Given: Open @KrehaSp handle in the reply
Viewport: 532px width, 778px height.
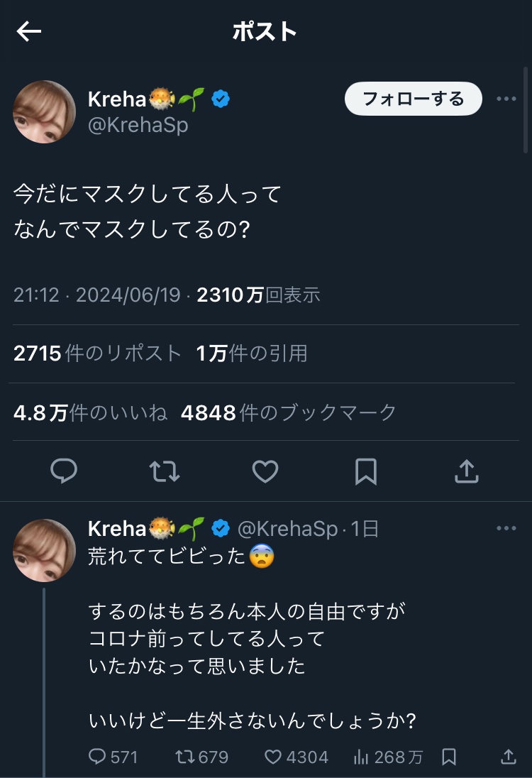Looking at the screenshot, I should [287, 529].
